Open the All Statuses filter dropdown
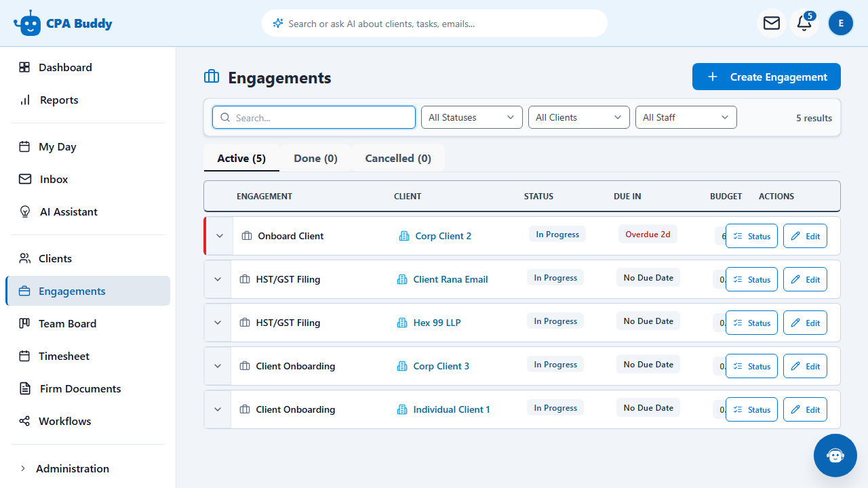Screen dimensions: 868x488 (472, 117)
